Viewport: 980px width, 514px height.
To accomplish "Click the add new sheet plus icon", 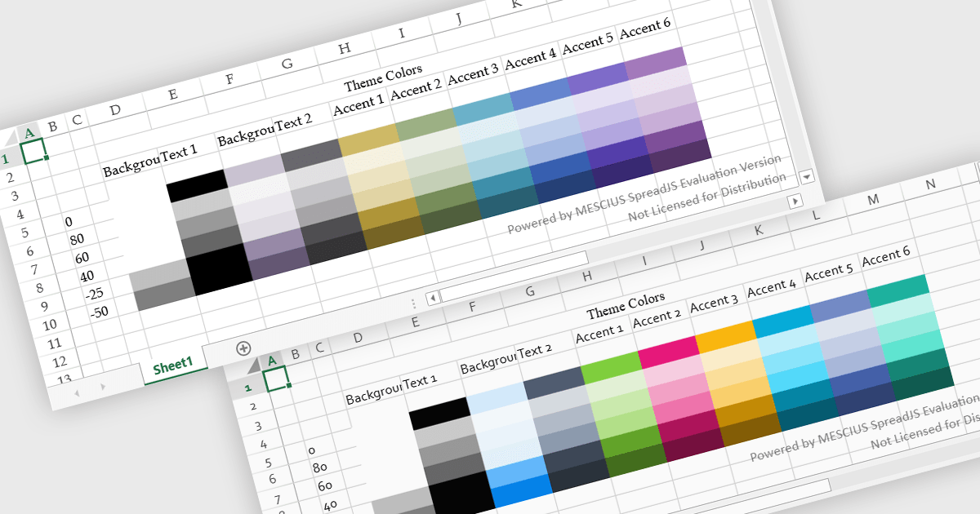I will [x=243, y=348].
